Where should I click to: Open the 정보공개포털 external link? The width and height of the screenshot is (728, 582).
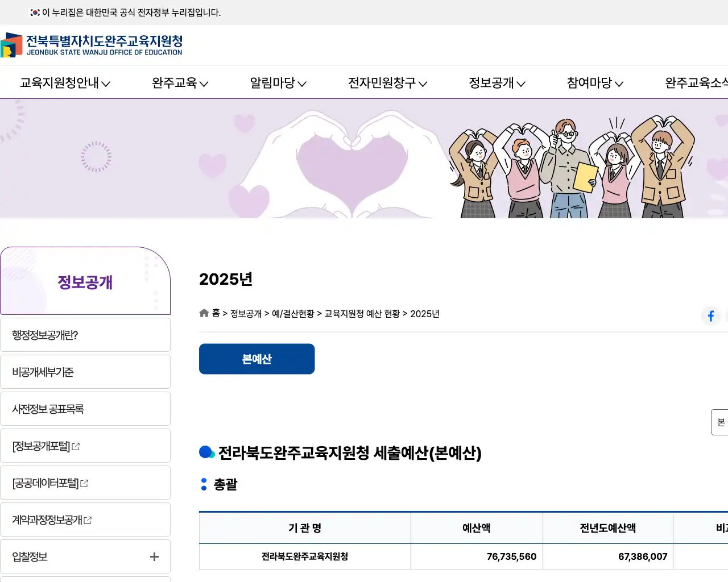[x=46, y=446]
